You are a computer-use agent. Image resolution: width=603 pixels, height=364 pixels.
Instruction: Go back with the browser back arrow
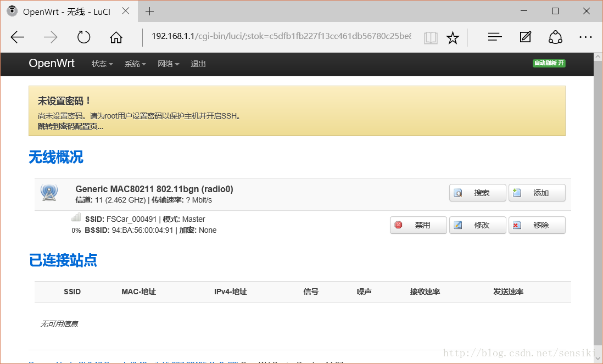18,37
